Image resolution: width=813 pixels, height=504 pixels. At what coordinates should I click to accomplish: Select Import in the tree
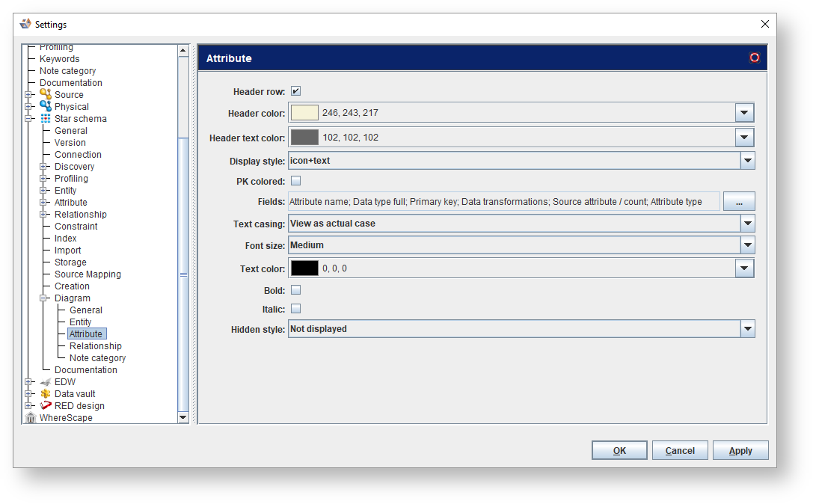click(x=67, y=250)
